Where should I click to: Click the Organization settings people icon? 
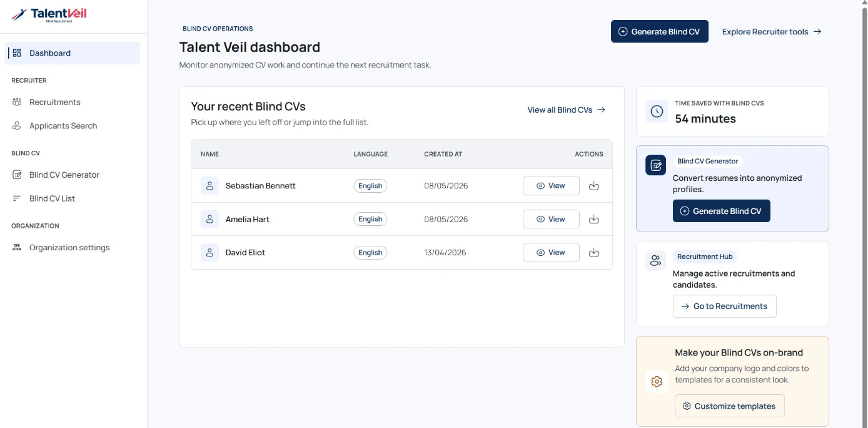pyautogui.click(x=17, y=247)
